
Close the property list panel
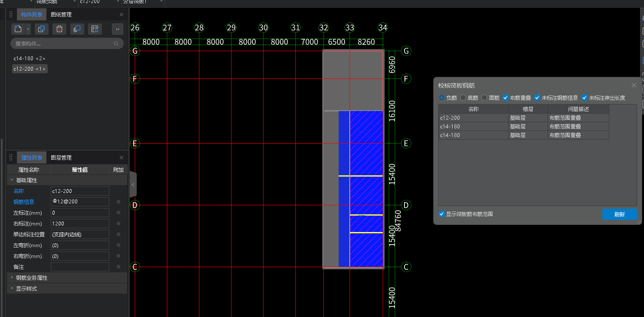122,158
